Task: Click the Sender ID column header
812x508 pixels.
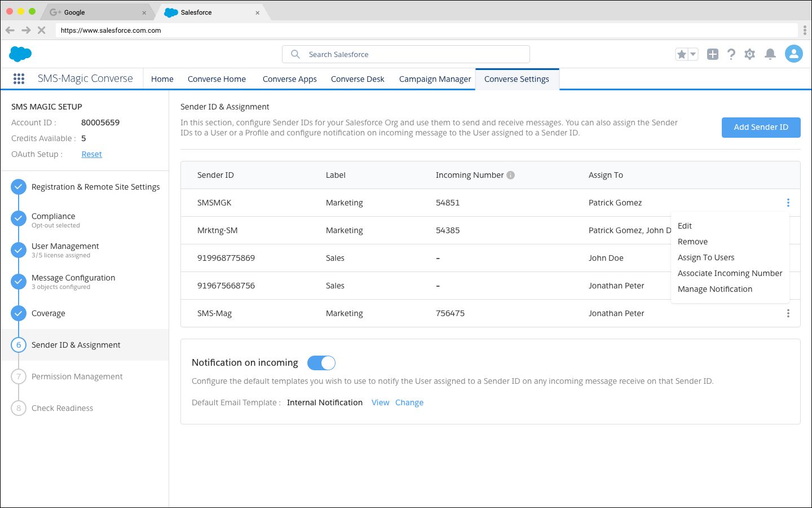Action: pyautogui.click(x=215, y=175)
